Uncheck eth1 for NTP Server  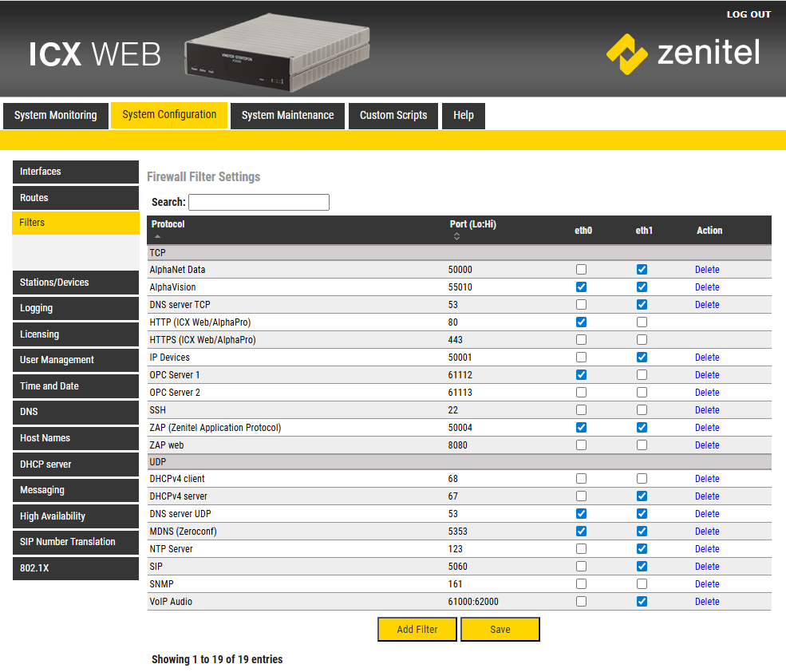pyautogui.click(x=642, y=548)
